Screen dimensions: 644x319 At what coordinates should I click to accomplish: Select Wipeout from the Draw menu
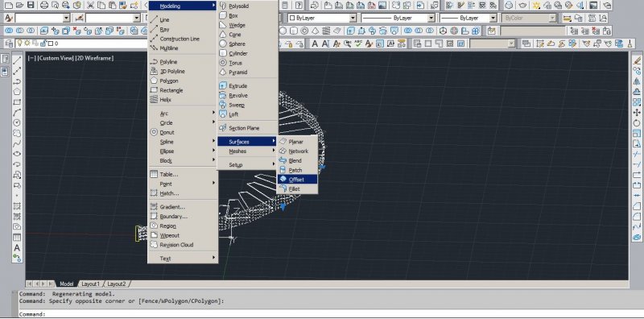point(183,235)
